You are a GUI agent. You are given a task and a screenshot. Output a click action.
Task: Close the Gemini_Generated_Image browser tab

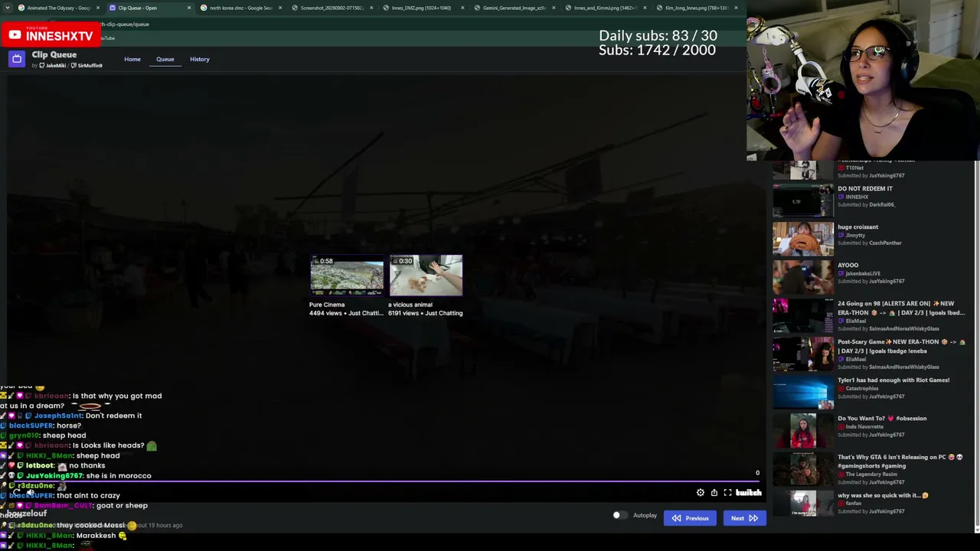click(554, 8)
